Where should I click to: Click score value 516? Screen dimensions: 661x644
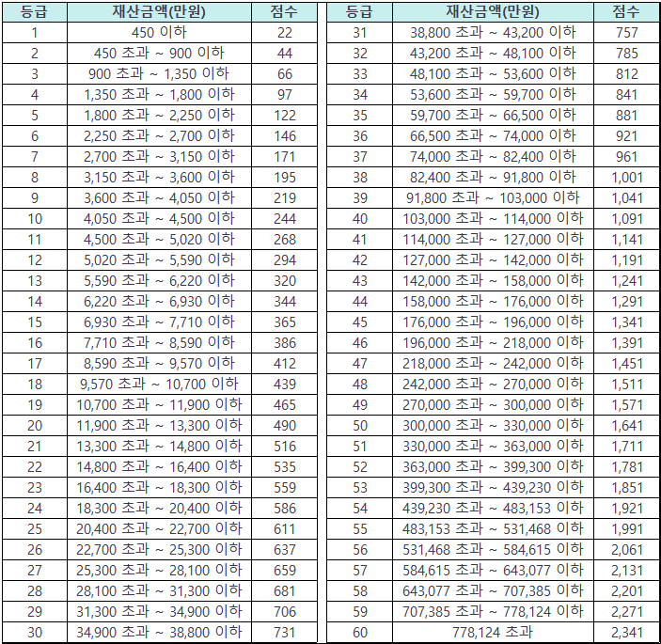[285, 446]
